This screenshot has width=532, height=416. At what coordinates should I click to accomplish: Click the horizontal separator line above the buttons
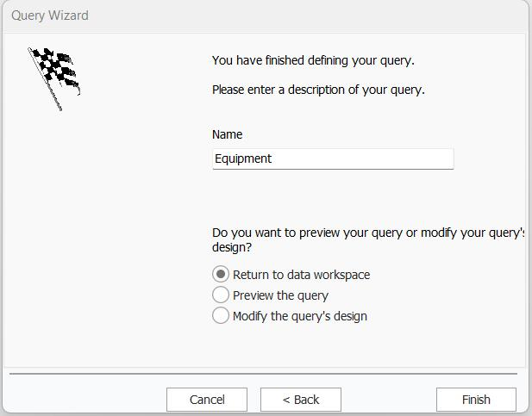click(x=263, y=374)
